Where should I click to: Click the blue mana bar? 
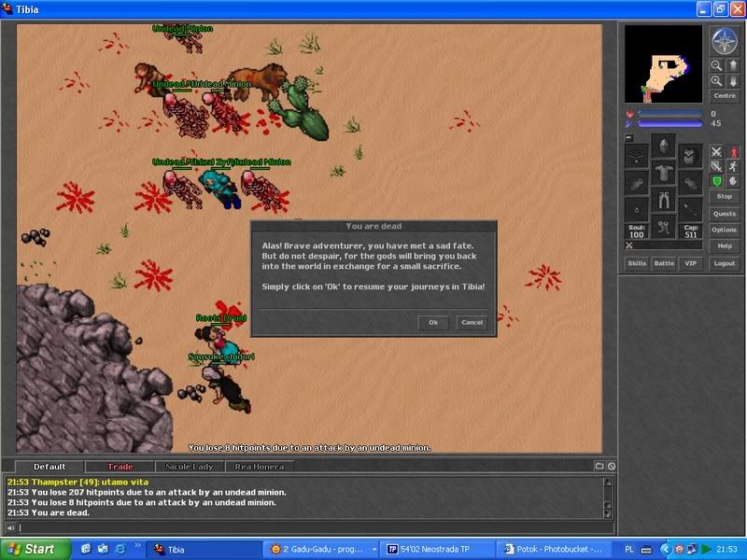click(x=669, y=124)
